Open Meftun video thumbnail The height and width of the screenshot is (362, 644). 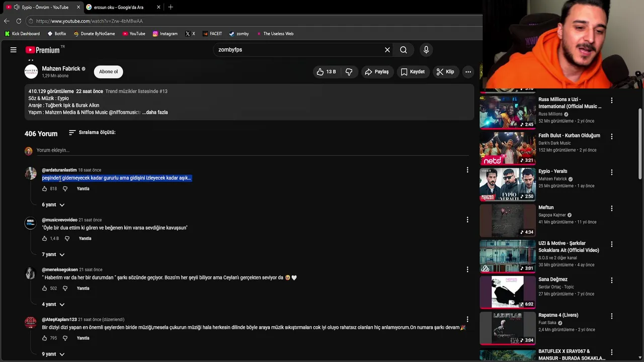(x=508, y=220)
